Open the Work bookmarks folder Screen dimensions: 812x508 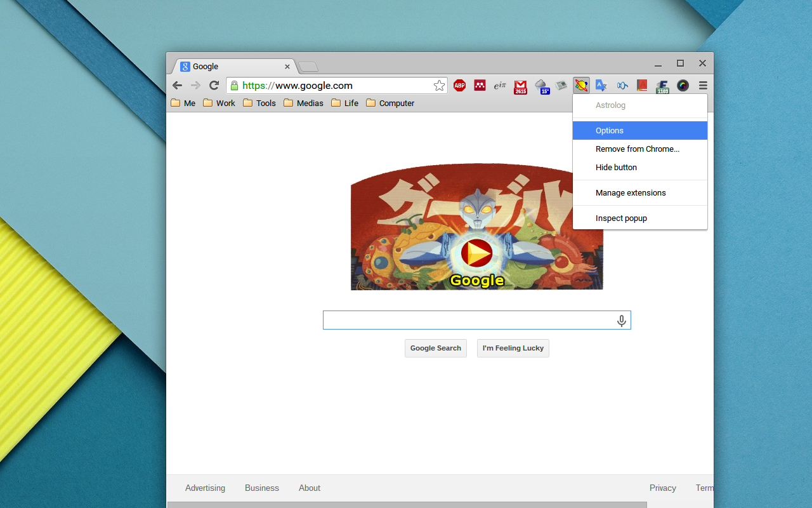click(219, 103)
